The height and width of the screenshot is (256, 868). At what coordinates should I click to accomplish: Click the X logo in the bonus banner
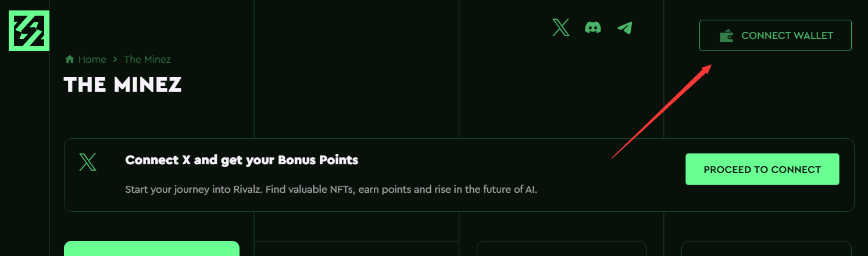point(88,162)
